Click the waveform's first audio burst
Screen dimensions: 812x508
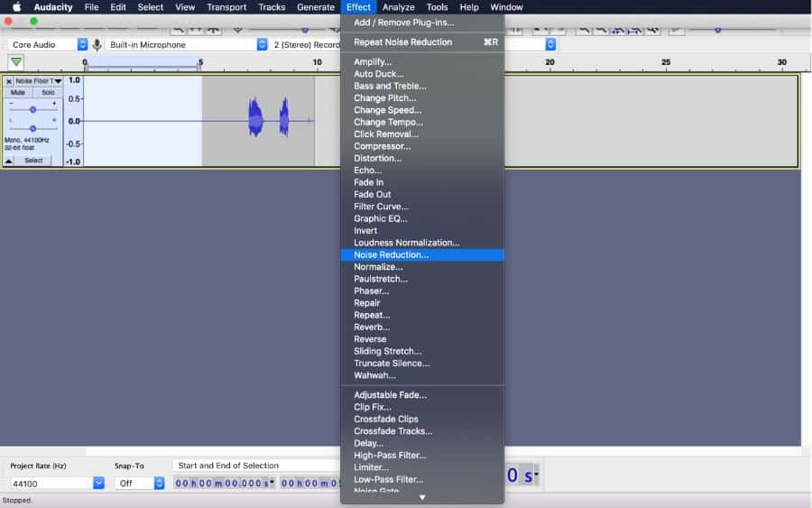point(255,117)
